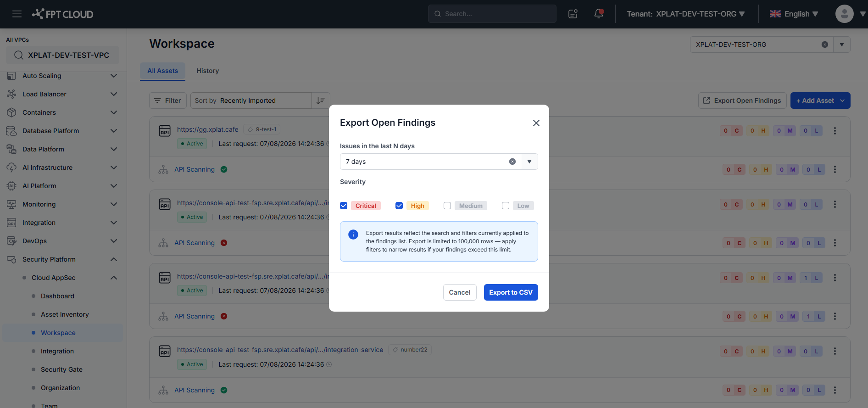Image resolution: width=868 pixels, height=408 pixels.
Task: Switch to the All Assets tab
Action: (162, 71)
